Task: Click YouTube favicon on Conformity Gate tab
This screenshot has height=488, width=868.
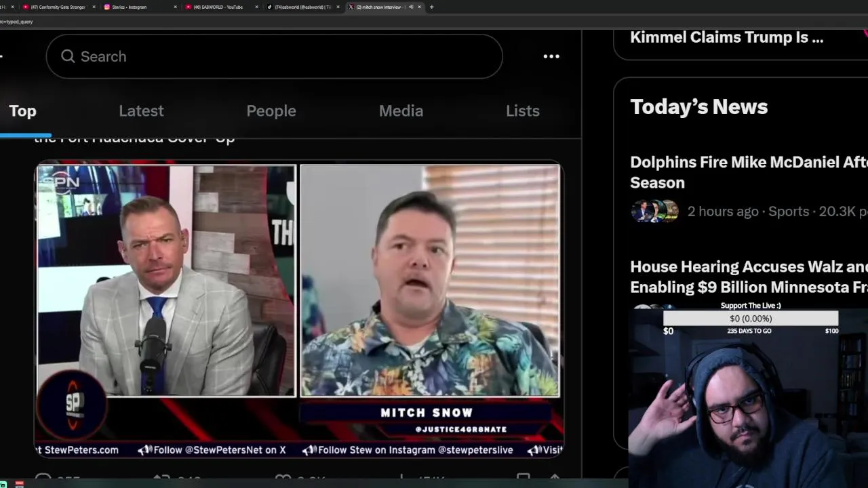Action: click(26, 7)
